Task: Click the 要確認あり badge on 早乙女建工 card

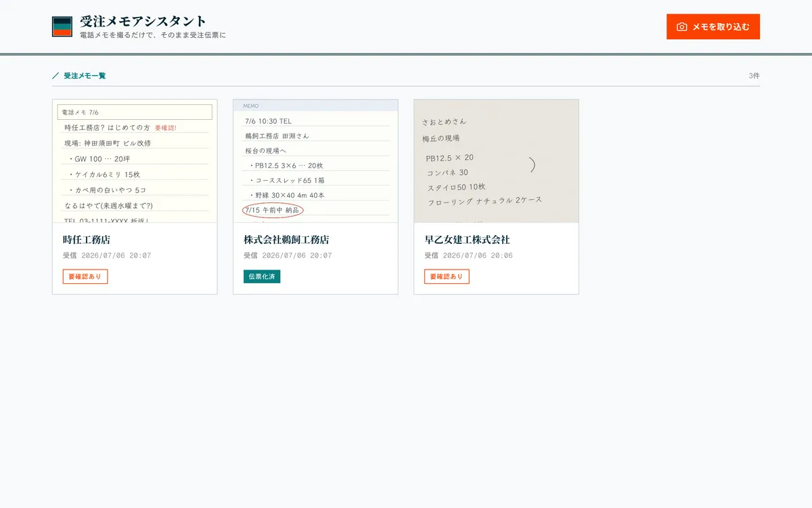Action: 447,276
